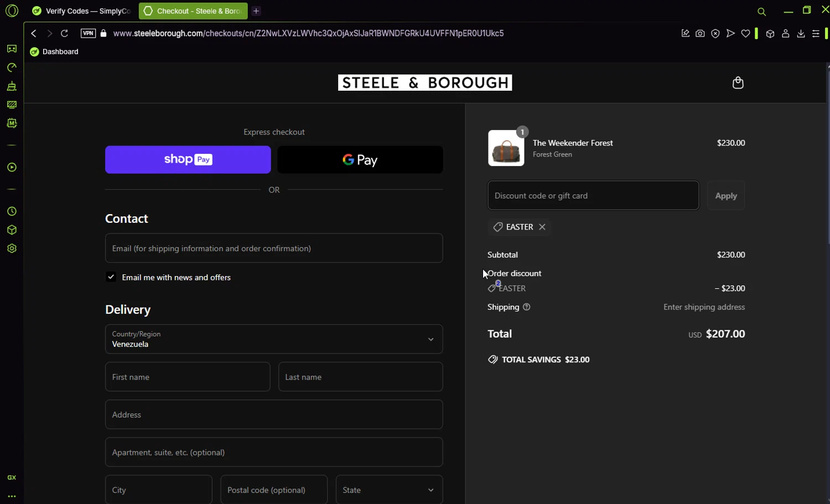Switch to Verify Codes SimplyCodes tab
This screenshot has width=830, height=504.
coord(81,11)
